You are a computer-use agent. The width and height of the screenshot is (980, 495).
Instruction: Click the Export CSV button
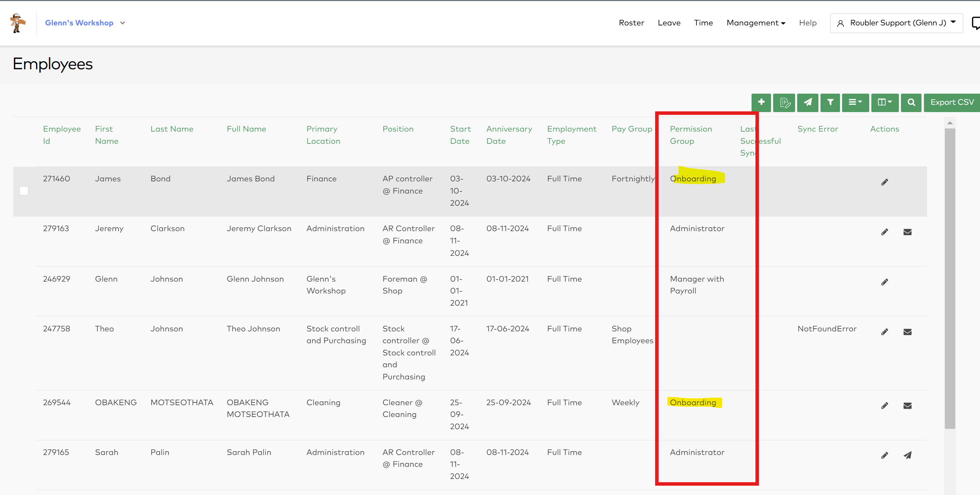(951, 102)
